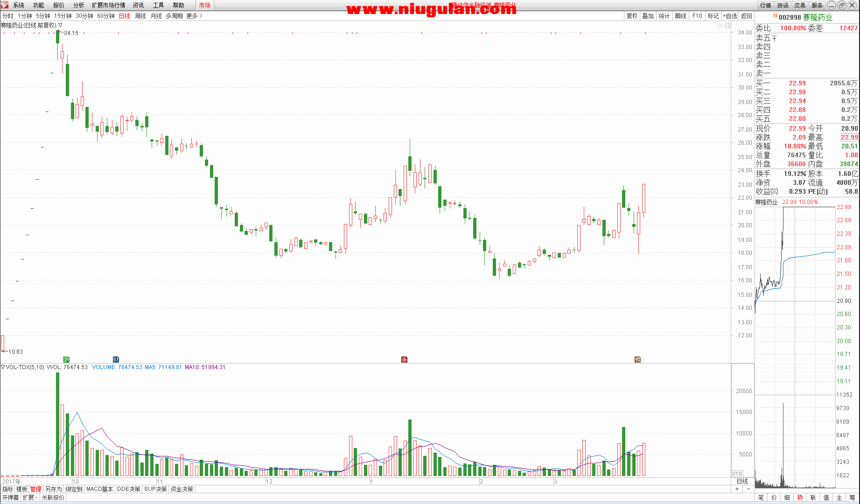Open the 系统 menu
Screen dimensions: 860x504
19,5
